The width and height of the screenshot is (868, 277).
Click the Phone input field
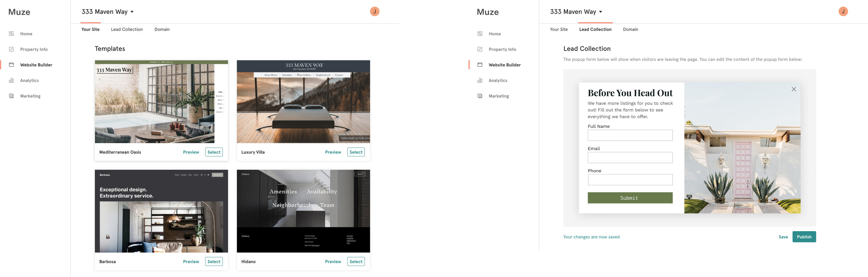630,180
